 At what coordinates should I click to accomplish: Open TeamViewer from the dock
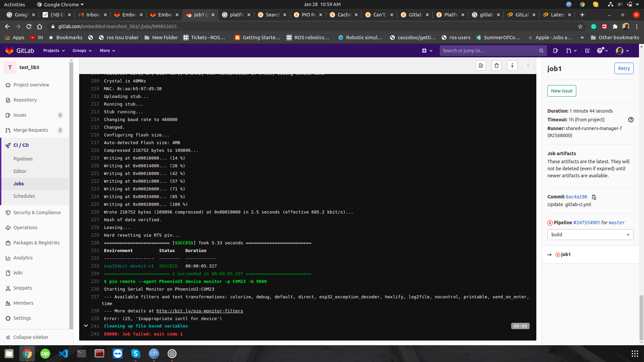[118, 354]
